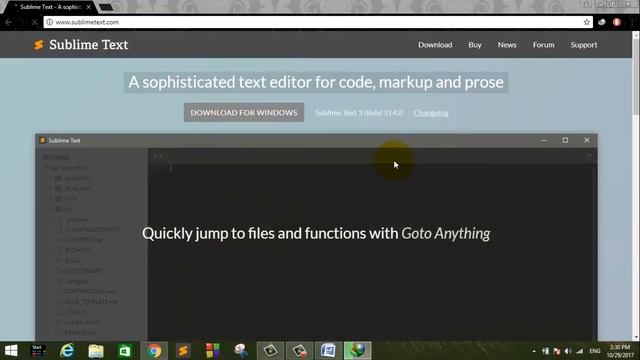Open the Start menu tile app on the taskbar

(x=38, y=351)
